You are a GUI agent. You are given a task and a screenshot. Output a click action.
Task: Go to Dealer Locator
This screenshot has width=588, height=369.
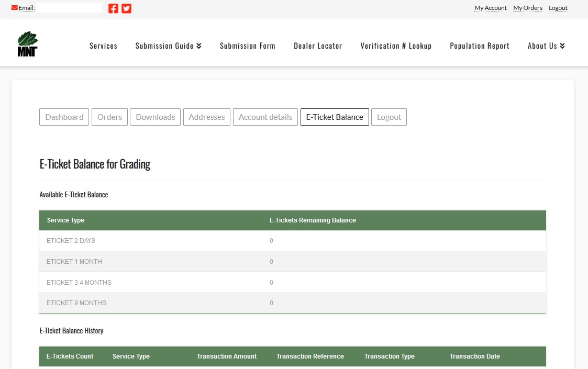(x=318, y=46)
